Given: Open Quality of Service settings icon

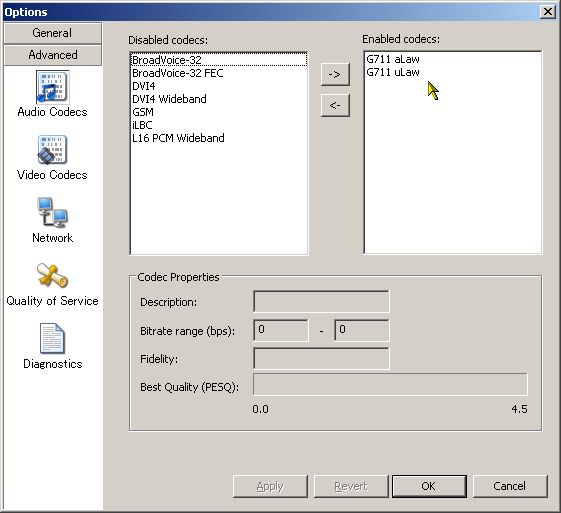Looking at the screenshot, I should [52, 275].
